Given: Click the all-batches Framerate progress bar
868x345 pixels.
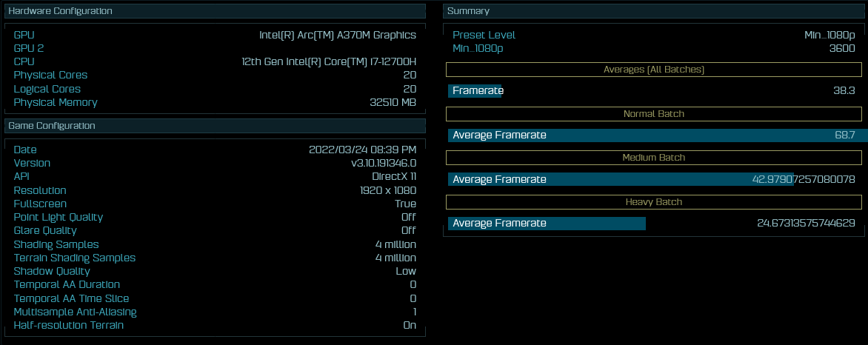Looking at the screenshot, I should [476, 91].
